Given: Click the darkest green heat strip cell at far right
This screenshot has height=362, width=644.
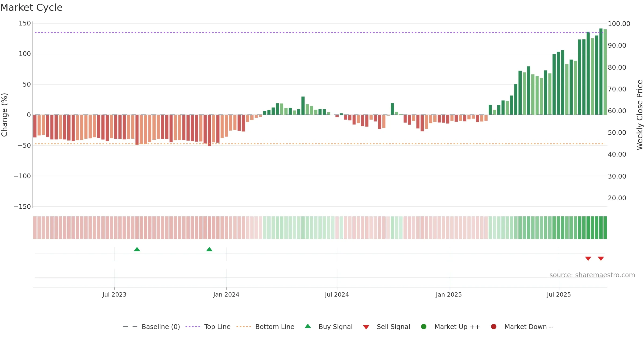Looking at the screenshot, I should point(605,228).
